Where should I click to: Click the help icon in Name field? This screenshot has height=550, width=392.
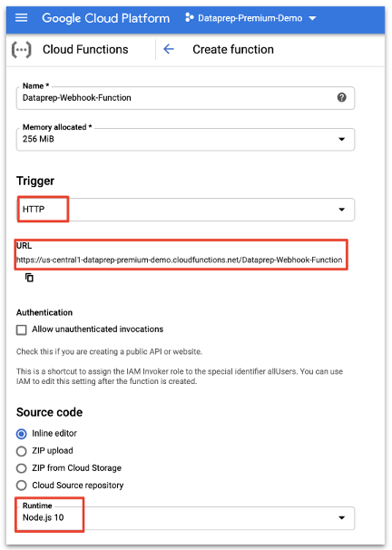[x=341, y=97]
